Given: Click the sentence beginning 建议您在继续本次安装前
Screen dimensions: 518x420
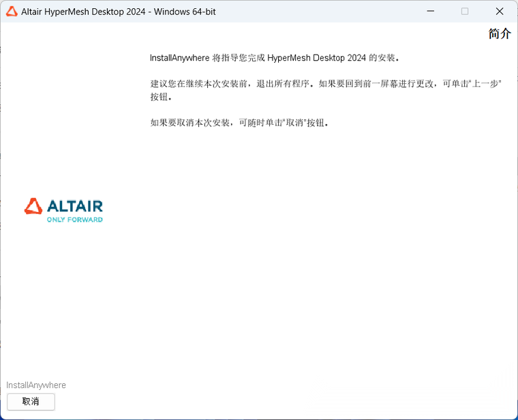Looking at the screenshot, I should pyautogui.click(x=232, y=84).
